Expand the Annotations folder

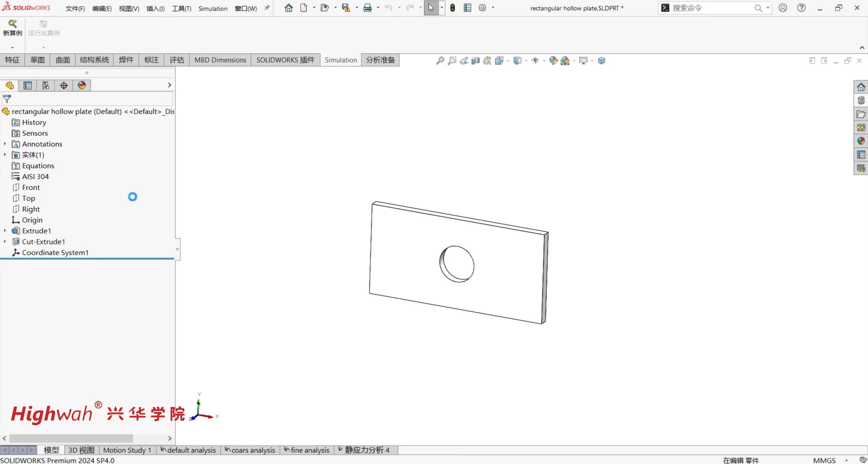(5, 144)
